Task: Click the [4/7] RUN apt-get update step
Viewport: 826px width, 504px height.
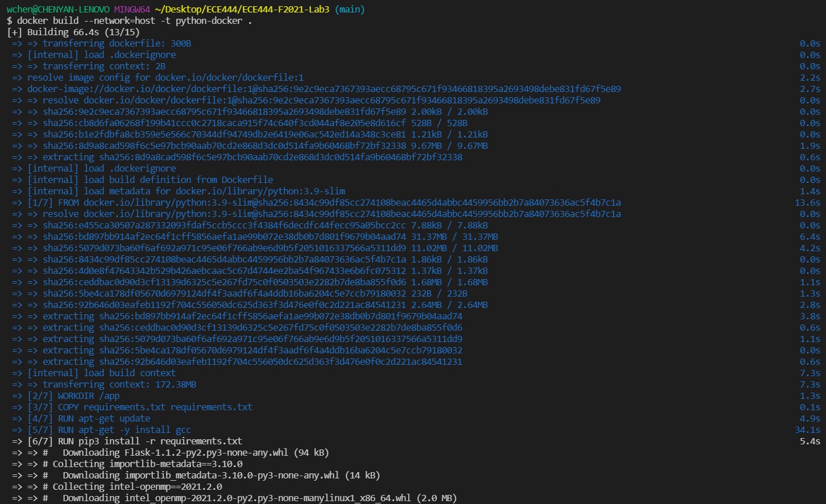Action: pyautogui.click(x=81, y=419)
